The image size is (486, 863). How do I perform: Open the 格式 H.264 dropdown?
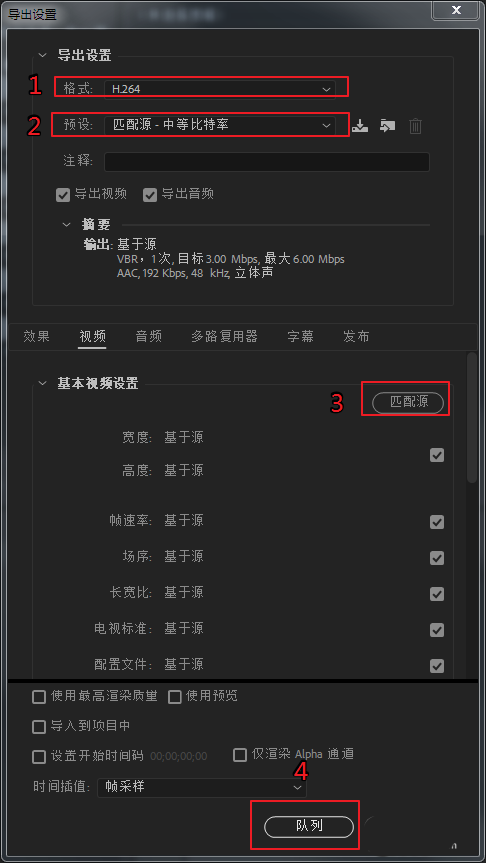tap(220, 89)
